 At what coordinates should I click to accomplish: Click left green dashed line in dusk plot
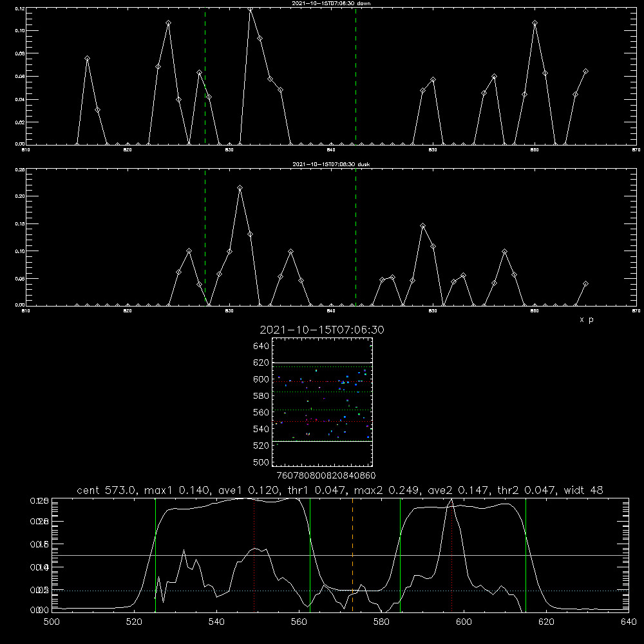pos(205,238)
